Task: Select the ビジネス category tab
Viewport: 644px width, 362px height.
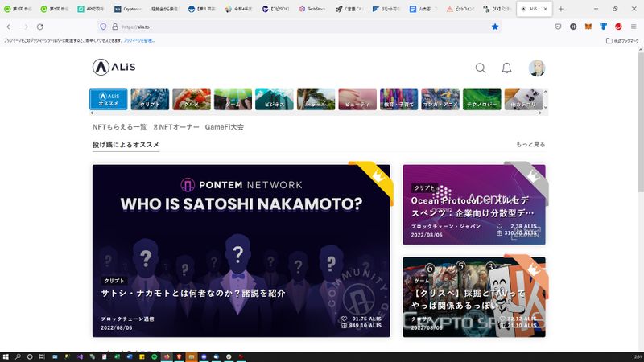Action: coord(275,99)
